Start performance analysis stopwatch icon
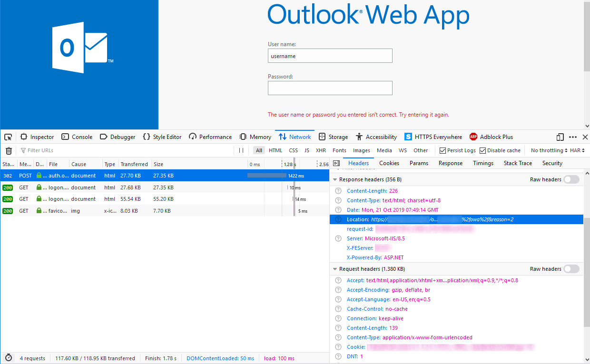The height and width of the screenshot is (364, 590). tap(9, 358)
